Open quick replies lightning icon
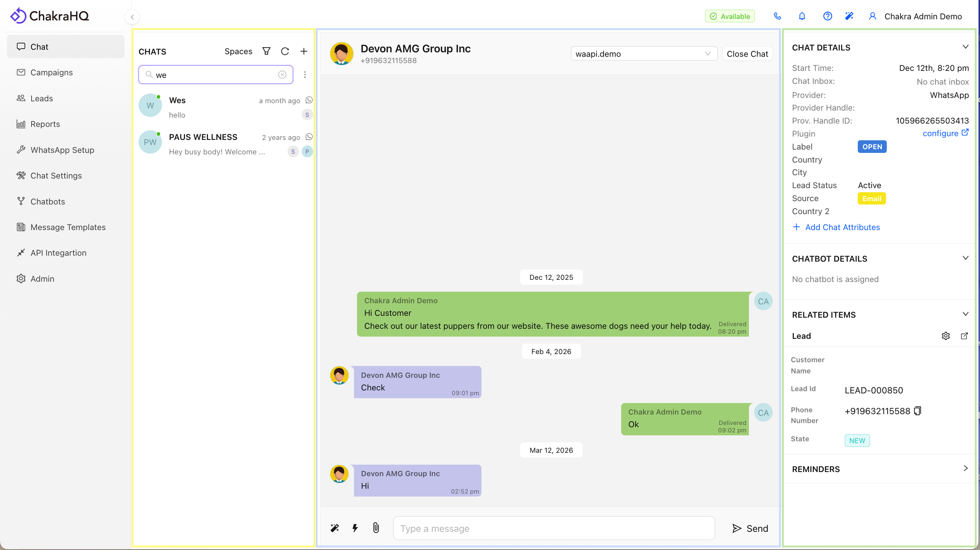This screenshot has width=980, height=550. point(355,528)
